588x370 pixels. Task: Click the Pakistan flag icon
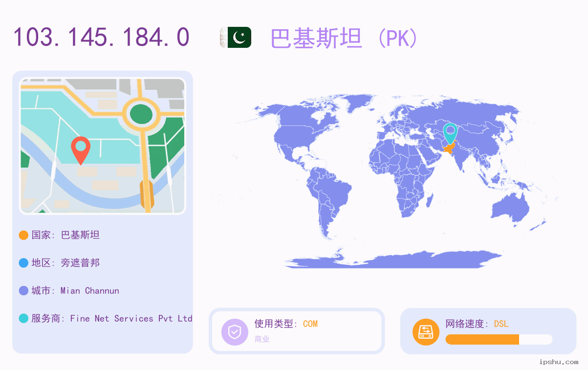[236, 38]
